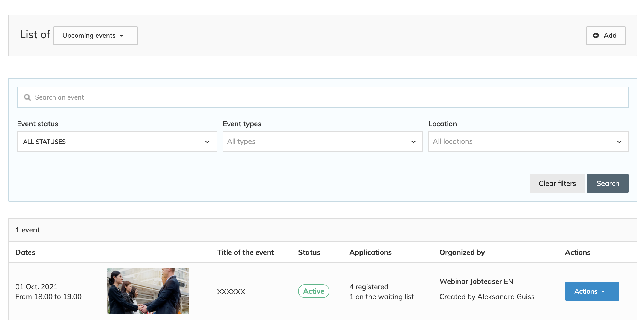This screenshot has width=644, height=333.
Task: Click chevron arrow in Event types field
Action: pyautogui.click(x=413, y=142)
